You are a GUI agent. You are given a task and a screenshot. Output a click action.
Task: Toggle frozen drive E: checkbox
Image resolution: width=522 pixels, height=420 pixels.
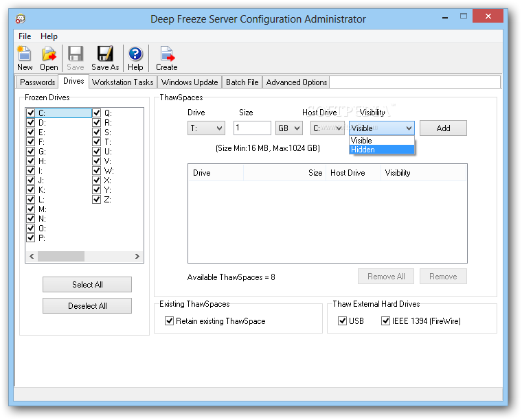(x=31, y=132)
